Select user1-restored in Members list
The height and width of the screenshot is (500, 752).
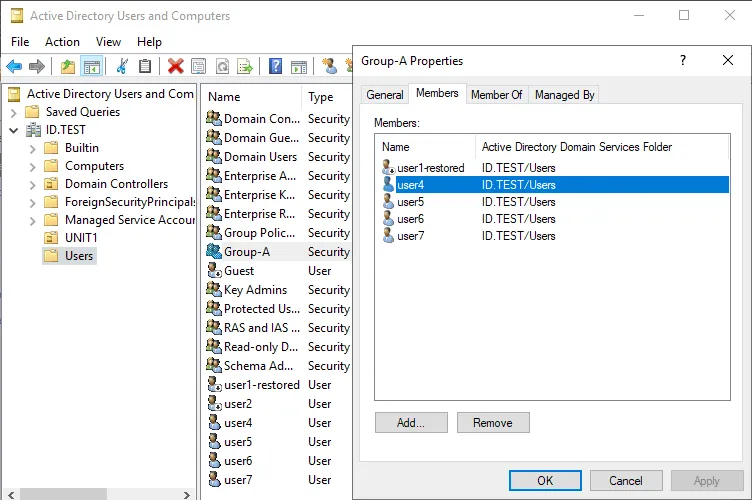point(430,168)
